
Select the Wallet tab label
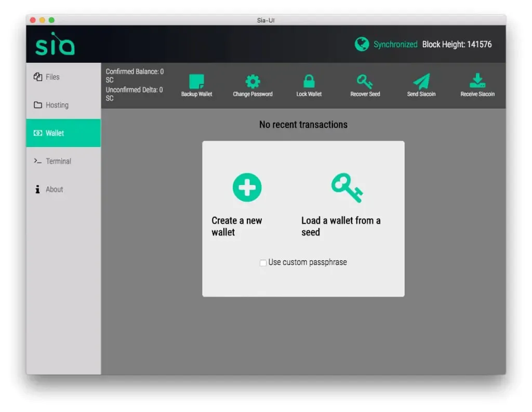pos(55,133)
